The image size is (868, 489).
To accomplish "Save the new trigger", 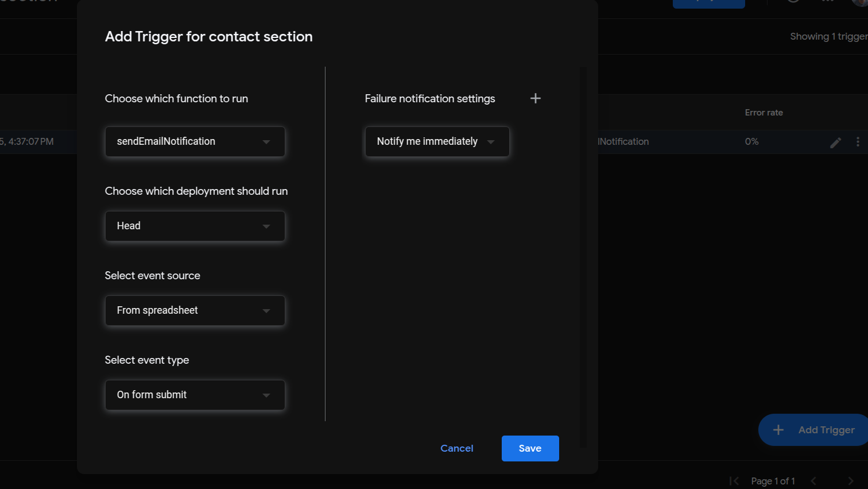I will [x=530, y=448].
